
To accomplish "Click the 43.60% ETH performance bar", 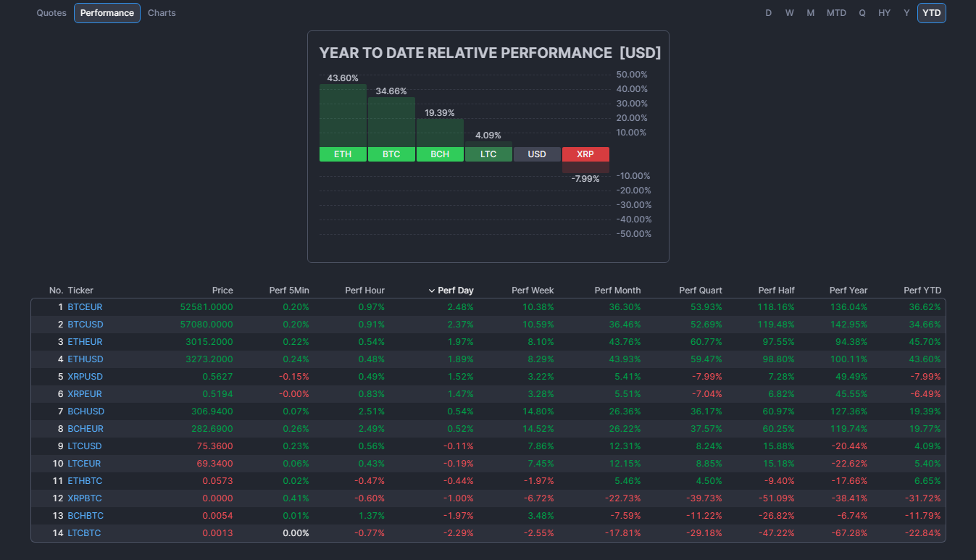I will tap(343, 115).
